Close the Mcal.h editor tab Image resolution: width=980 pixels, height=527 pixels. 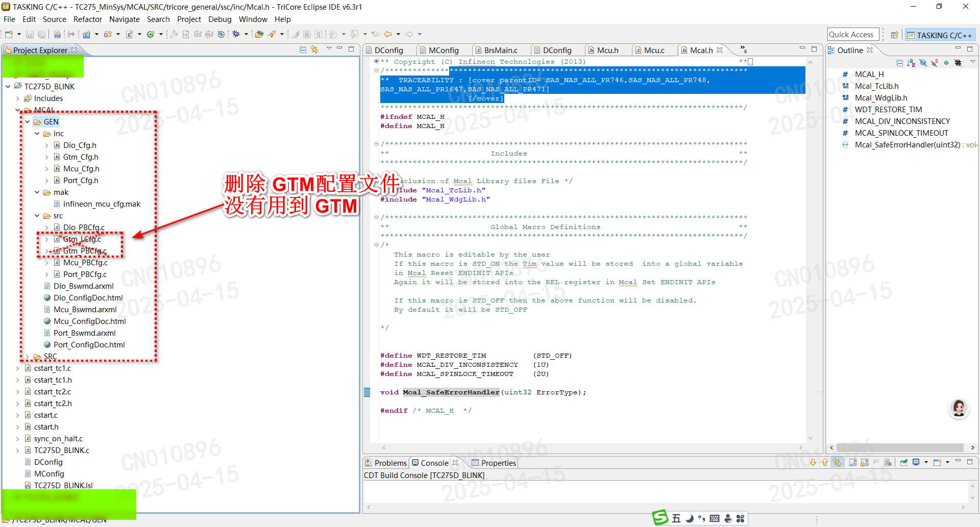tap(720, 50)
